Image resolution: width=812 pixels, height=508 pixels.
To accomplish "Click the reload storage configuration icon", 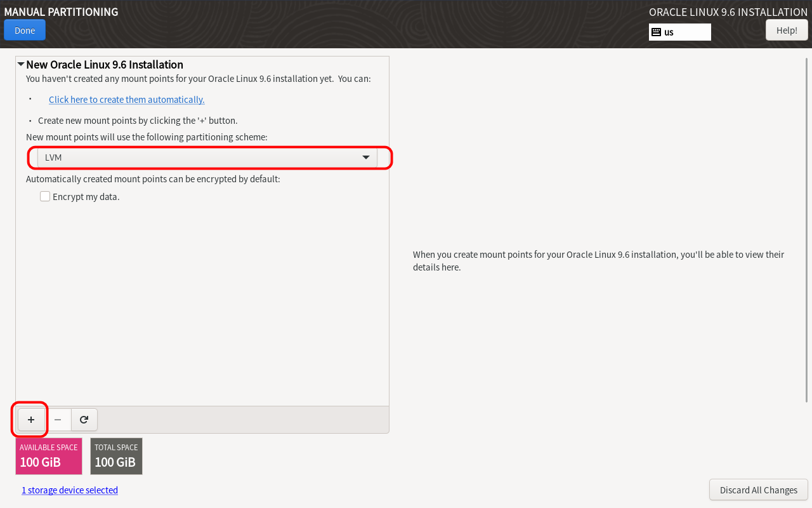I will (84, 420).
